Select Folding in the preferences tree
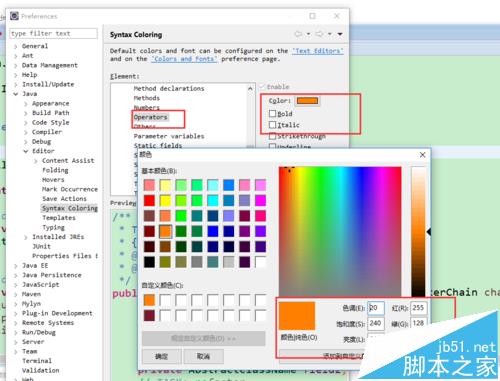The height and width of the screenshot is (381, 500). [x=55, y=170]
